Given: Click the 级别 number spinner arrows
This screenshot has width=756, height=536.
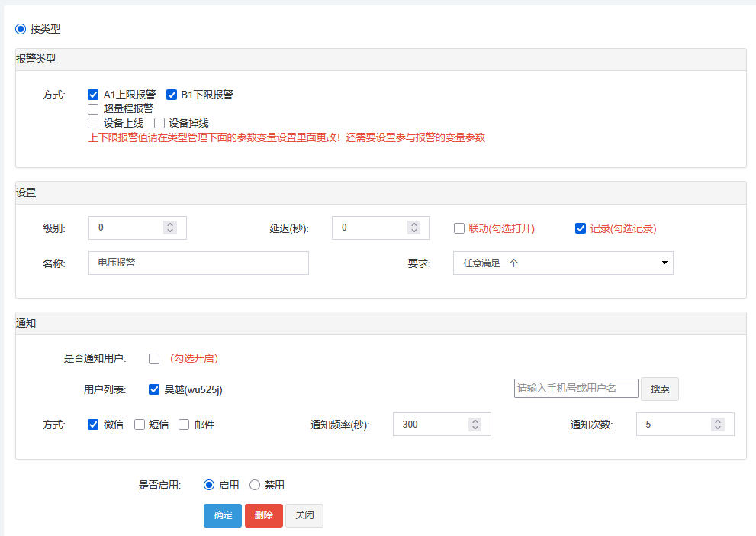Looking at the screenshot, I should coord(170,228).
